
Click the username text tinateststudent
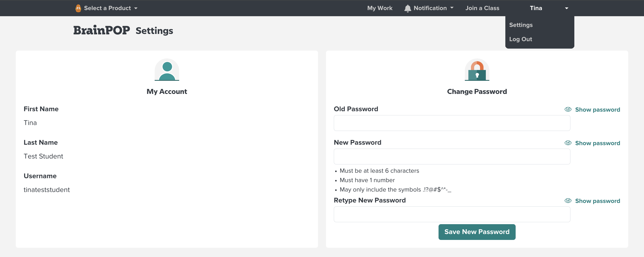46,190
